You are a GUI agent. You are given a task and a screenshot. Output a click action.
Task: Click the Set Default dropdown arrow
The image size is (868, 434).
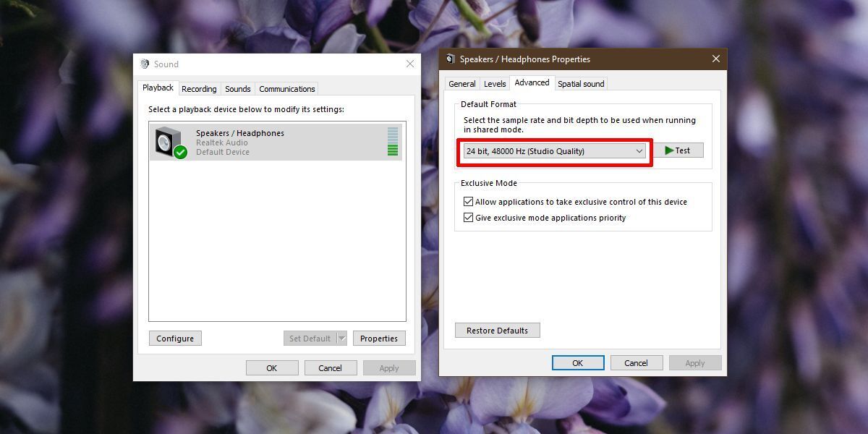[341, 338]
